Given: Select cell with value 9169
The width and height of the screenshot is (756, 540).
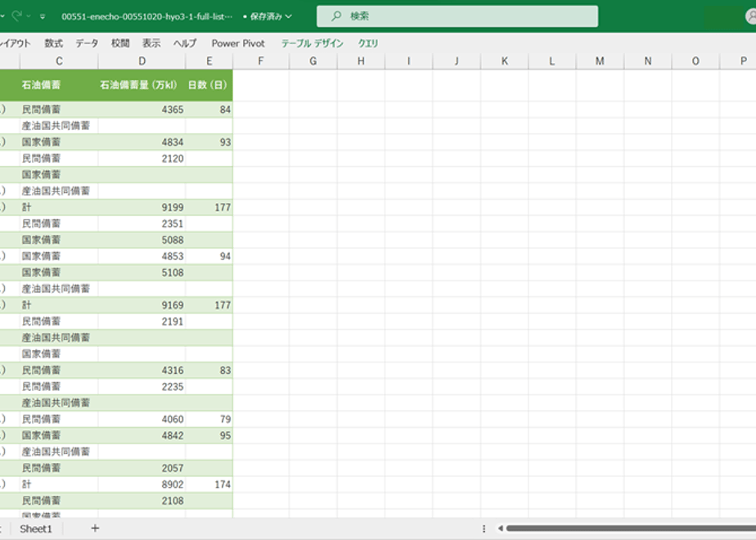Looking at the screenshot, I should [x=142, y=305].
